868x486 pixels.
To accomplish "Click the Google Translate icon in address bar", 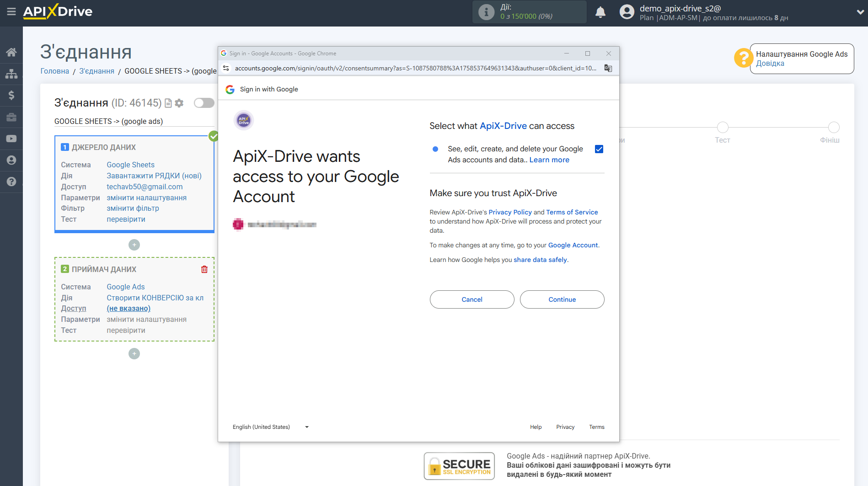I will point(608,68).
